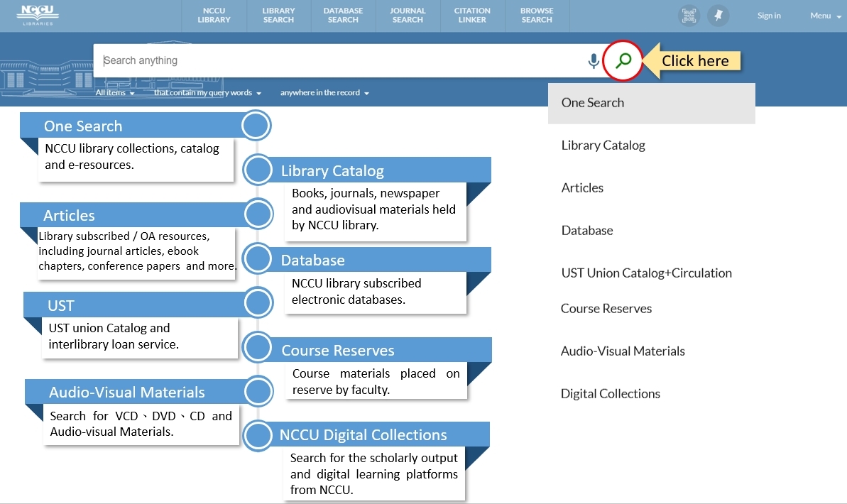Viewport: 847px width, 504px height.
Task: Click the Sign in link
Action: pyautogui.click(x=769, y=16)
